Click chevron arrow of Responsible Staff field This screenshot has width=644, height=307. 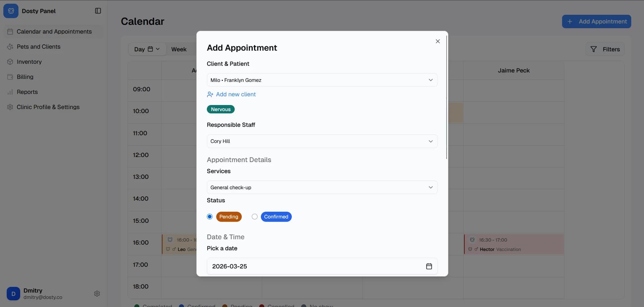pyautogui.click(x=430, y=141)
